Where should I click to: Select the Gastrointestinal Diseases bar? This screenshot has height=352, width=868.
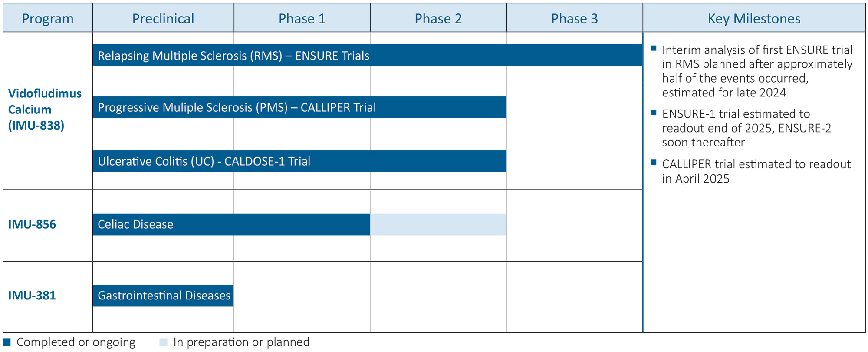[x=163, y=296]
